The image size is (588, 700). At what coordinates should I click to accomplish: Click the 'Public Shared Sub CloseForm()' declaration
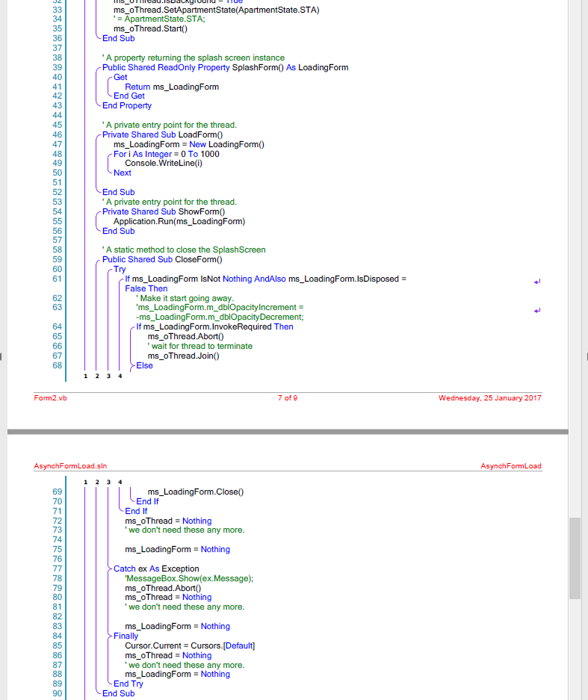pos(162,259)
